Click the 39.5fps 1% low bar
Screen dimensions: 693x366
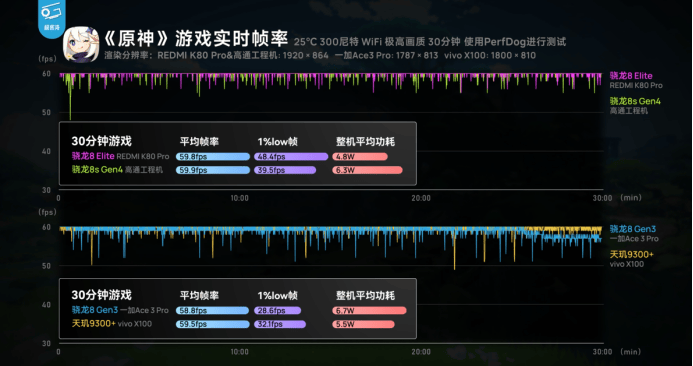[285, 170]
